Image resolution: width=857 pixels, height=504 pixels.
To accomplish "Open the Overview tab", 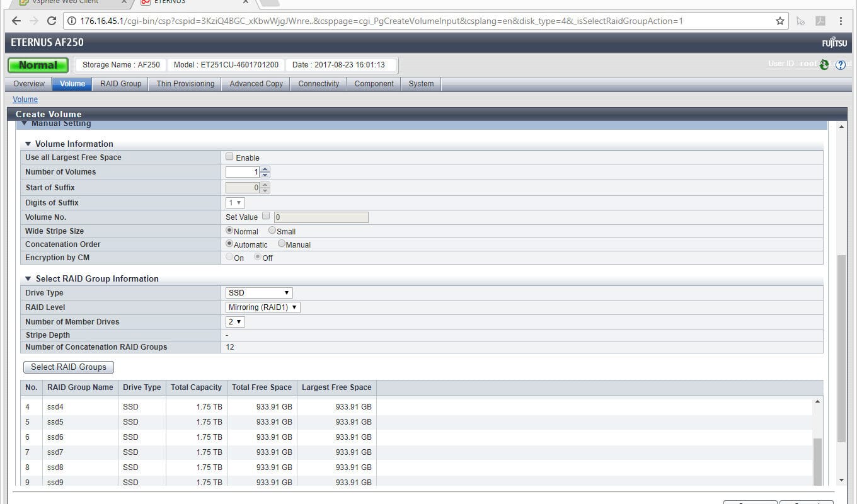I will [29, 84].
